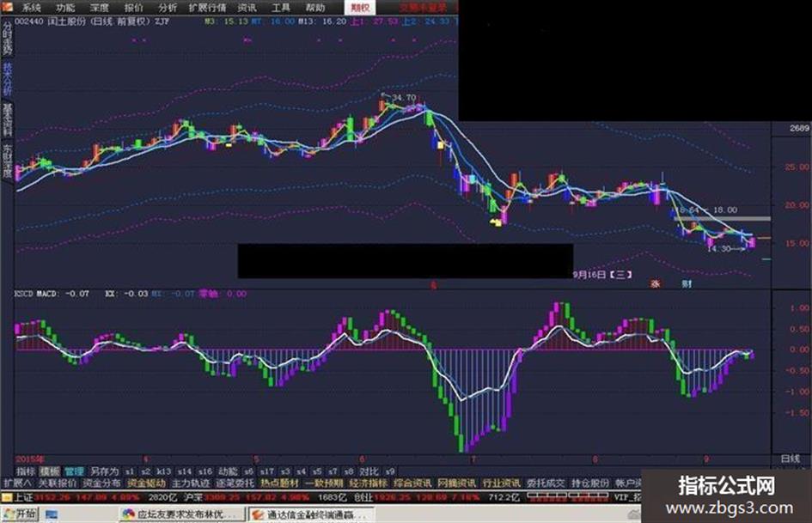This screenshot has width=812, height=523.
Task: Open the 应坛友要求发布 browser taskbar item
Action: pyautogui.click(x=180, y=514)
